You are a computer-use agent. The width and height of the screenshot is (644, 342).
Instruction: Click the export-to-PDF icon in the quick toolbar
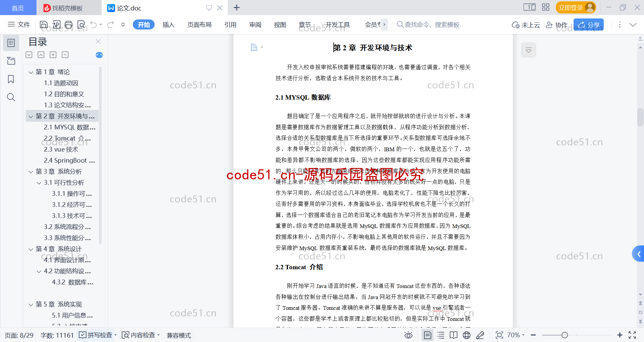pyautogui.click(x=56, y=24)
